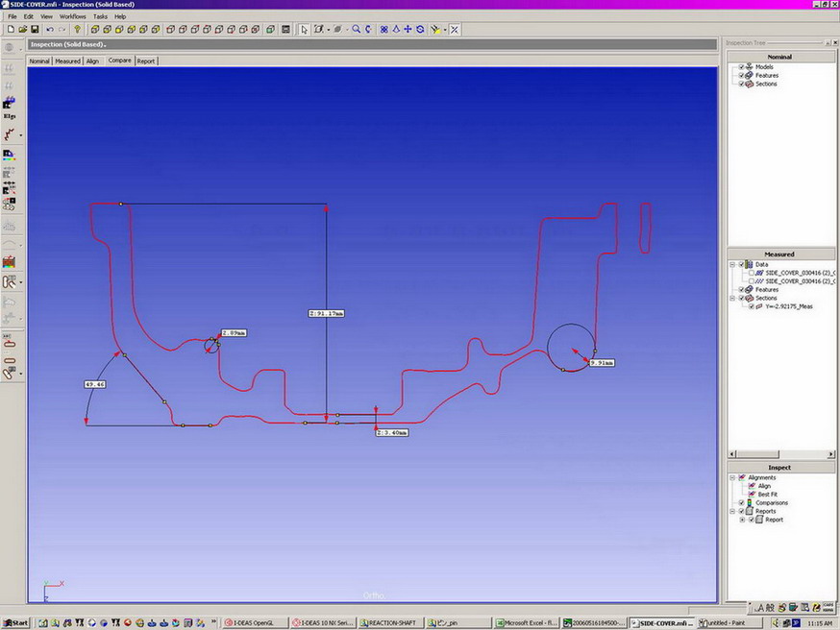Click the Measured panel scroll right arrow
This screenshot has height=630, width=840.
830,454
